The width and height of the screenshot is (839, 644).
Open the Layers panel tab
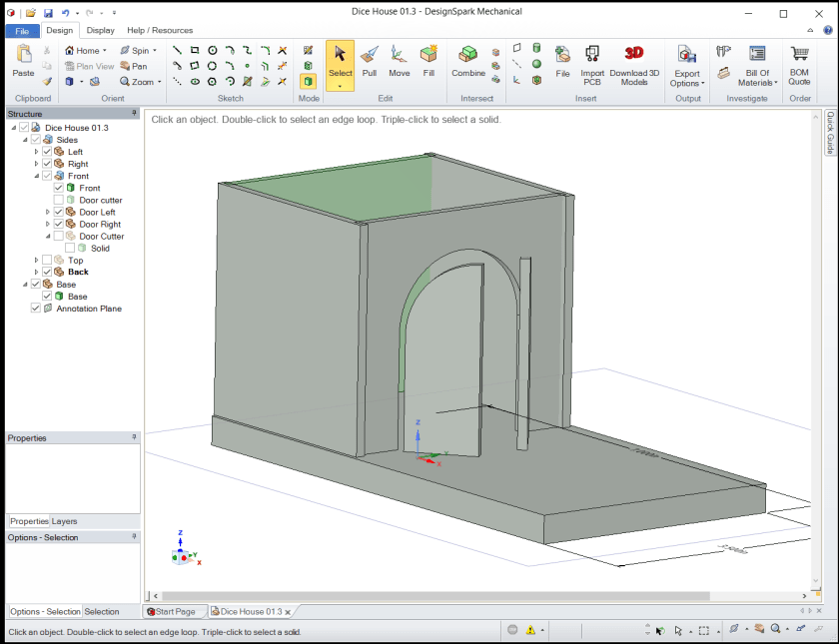coord(64,521)
